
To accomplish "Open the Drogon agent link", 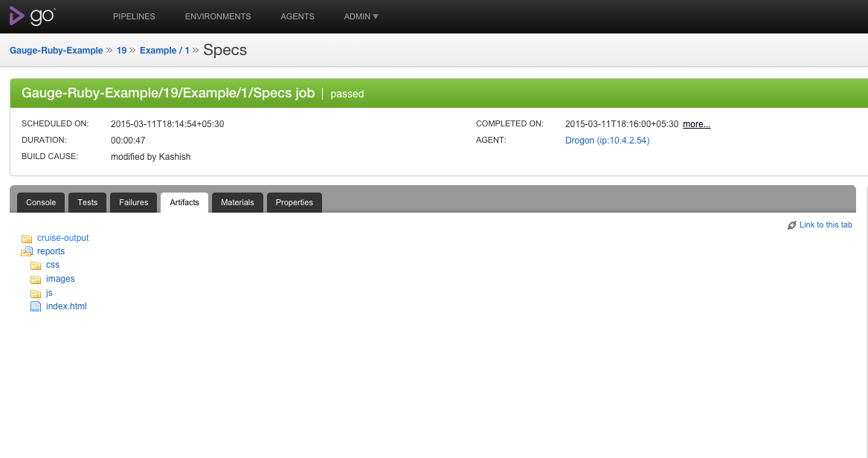I will (607, 141).
